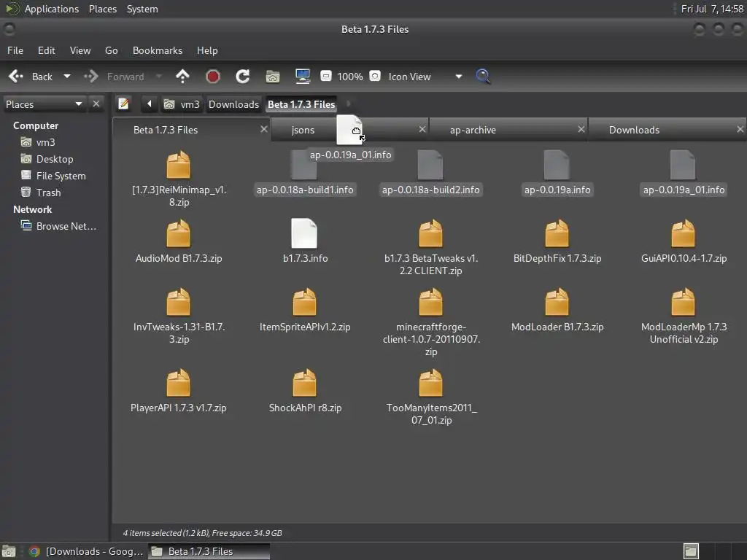Open the Home folder toolbar icon

pyautogui.click(x=273, y=77)
